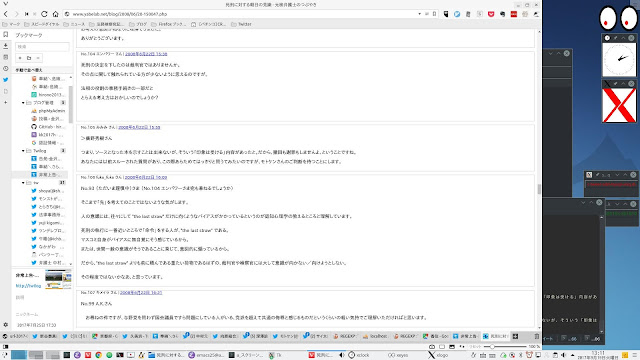Activate xeyes in the taskbar
Screen dimensions: 640x360
[x=398, y=355]
